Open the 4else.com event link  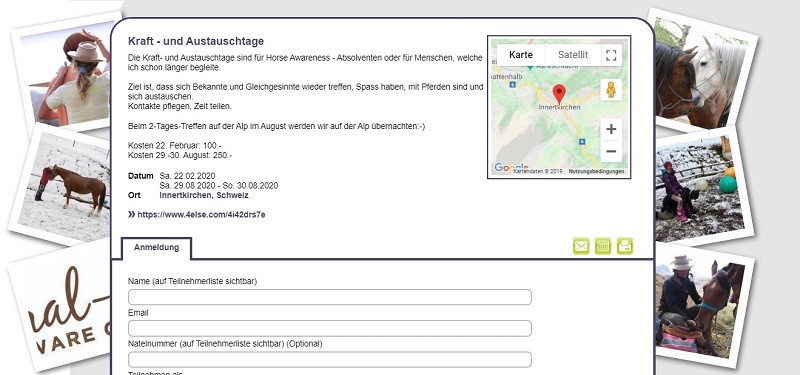(x=201, y=215)
